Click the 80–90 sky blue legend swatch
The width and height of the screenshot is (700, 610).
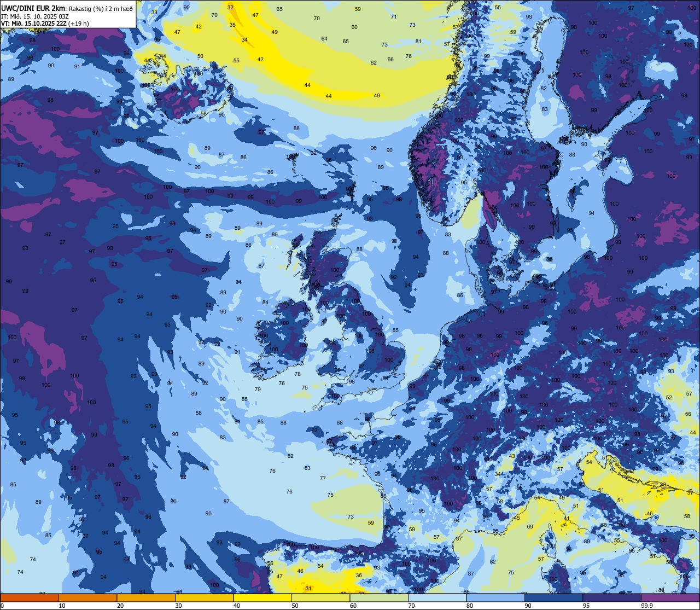(495, 597)
